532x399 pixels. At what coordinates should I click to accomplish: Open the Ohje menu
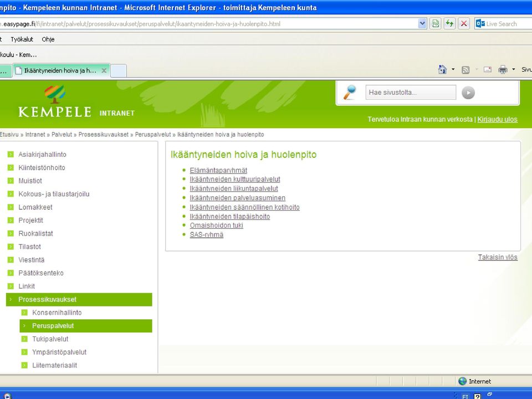coord(48,39)
